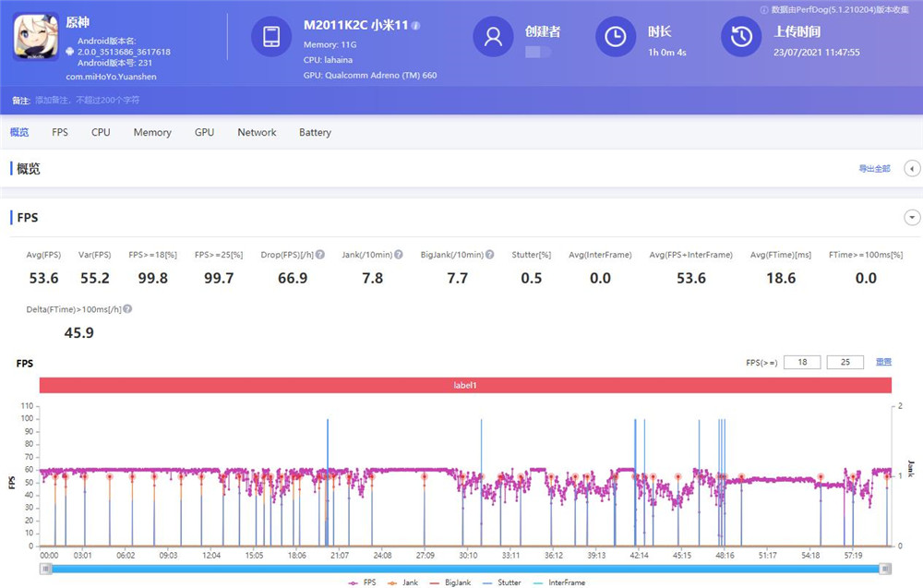Click the clock duration icon
This screenshot has width=923, height=588.
click(616, 37)
